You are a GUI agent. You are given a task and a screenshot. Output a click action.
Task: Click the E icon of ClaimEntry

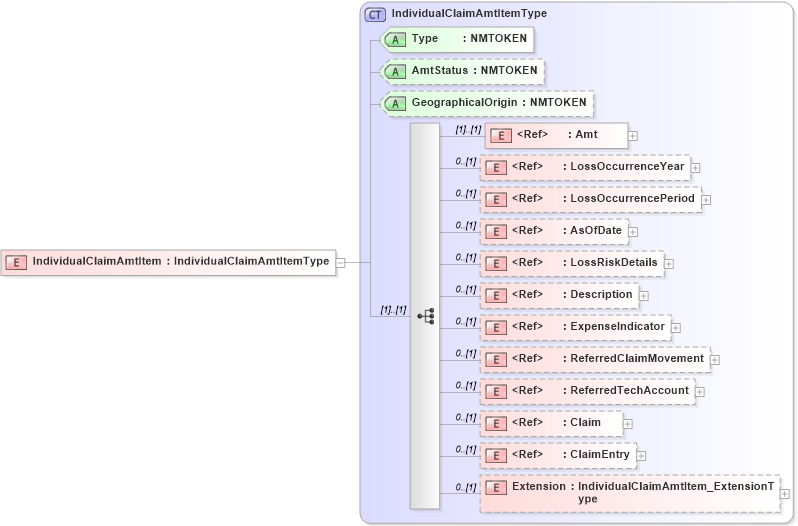coord(496,456)
